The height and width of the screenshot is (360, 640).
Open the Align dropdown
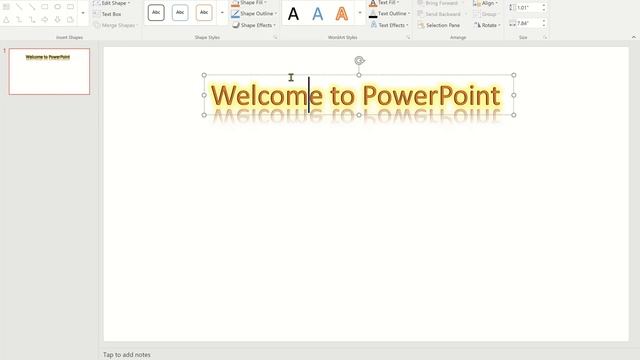click(486, 3)
